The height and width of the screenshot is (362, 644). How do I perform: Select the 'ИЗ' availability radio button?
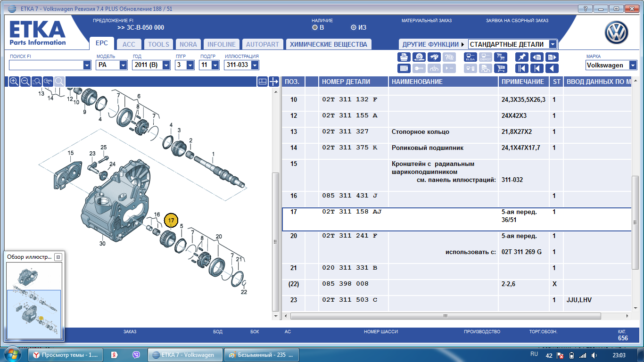(x=354, y=27)
